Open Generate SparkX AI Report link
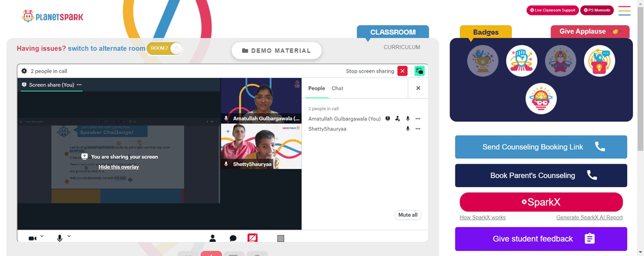This screenshot has width=644, height=256. [589, 217]
